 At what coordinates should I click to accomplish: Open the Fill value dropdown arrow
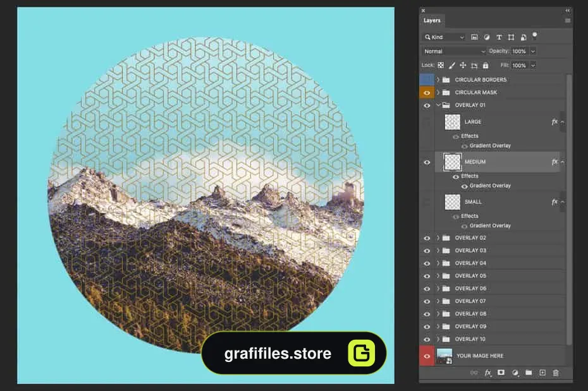(533, 66)
